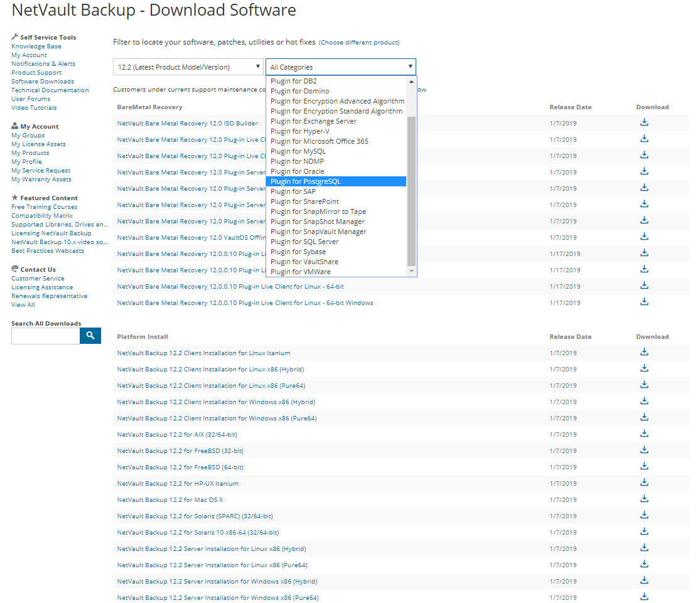Screen dimensions: 700x603
Task: Select Plugin for Sybase
Action: [336, 252]
